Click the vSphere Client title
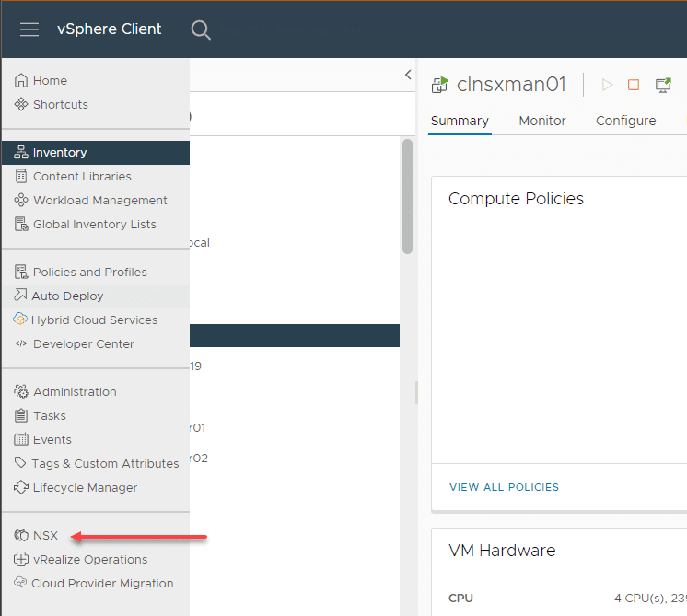Image resolution: width=687 pixels, height=616 pixels. [x=109, y=29]
